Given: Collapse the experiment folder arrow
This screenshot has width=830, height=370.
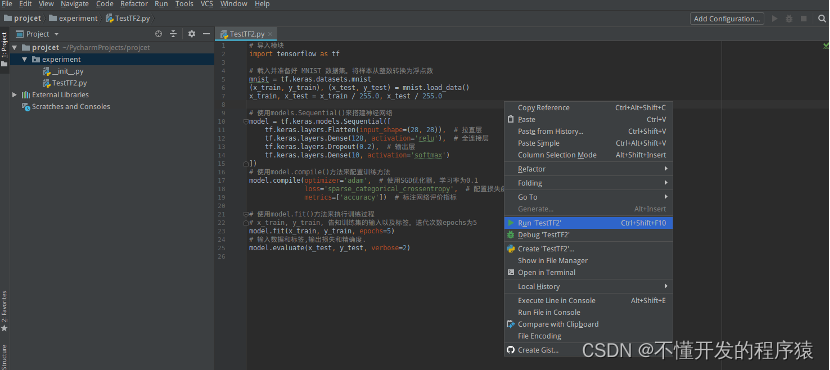Looking at the screenshot, I should 24,59.
